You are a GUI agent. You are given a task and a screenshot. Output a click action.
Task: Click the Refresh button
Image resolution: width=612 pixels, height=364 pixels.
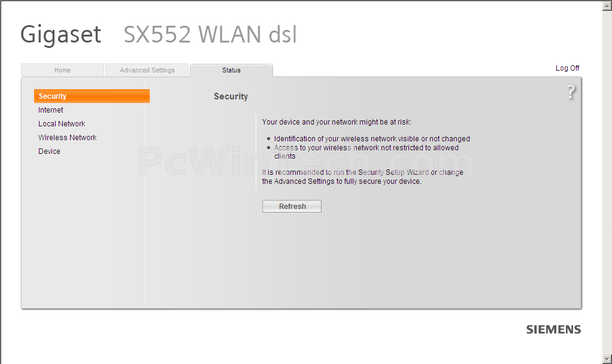pyautogui.click(x=292, y=207)
